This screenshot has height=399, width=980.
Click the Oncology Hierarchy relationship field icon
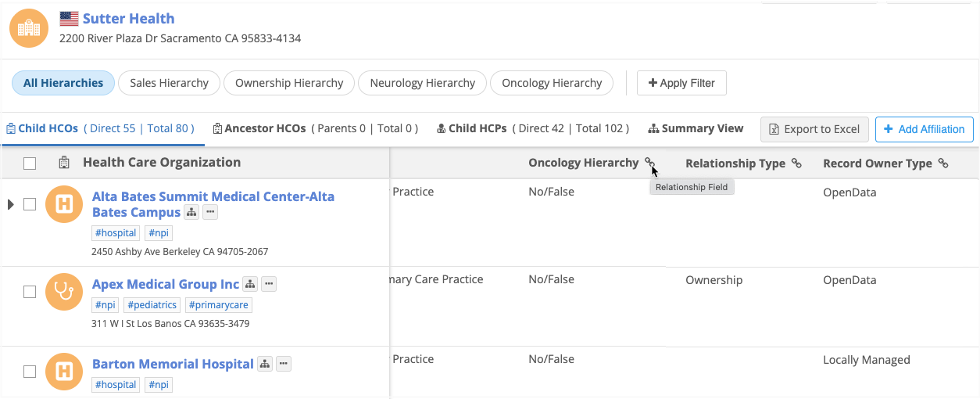pos(649,163)
